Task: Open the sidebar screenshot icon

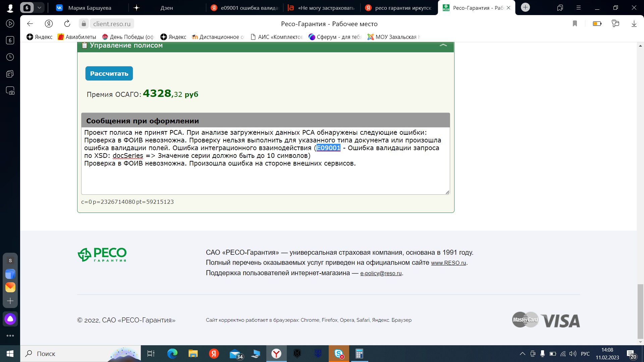Action: pos(10,90)
